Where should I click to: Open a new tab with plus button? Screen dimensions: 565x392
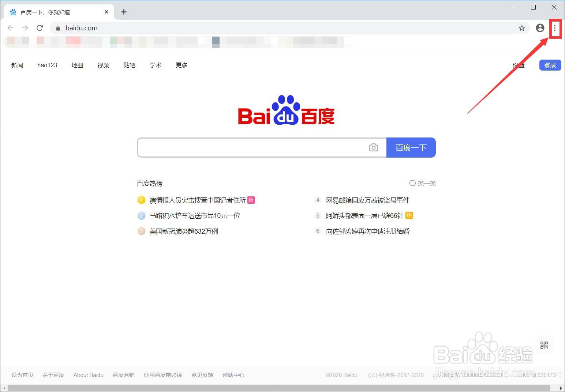(x=124, y=12)
